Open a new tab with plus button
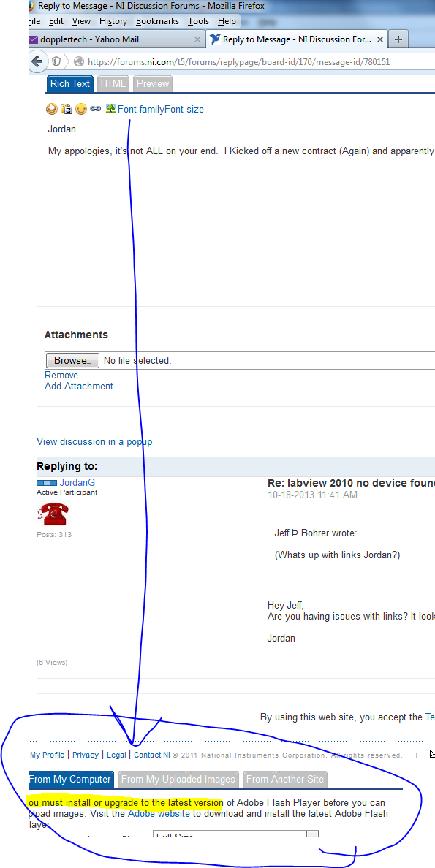This screenshot has width=435, height=868. [x=398, y=39]
